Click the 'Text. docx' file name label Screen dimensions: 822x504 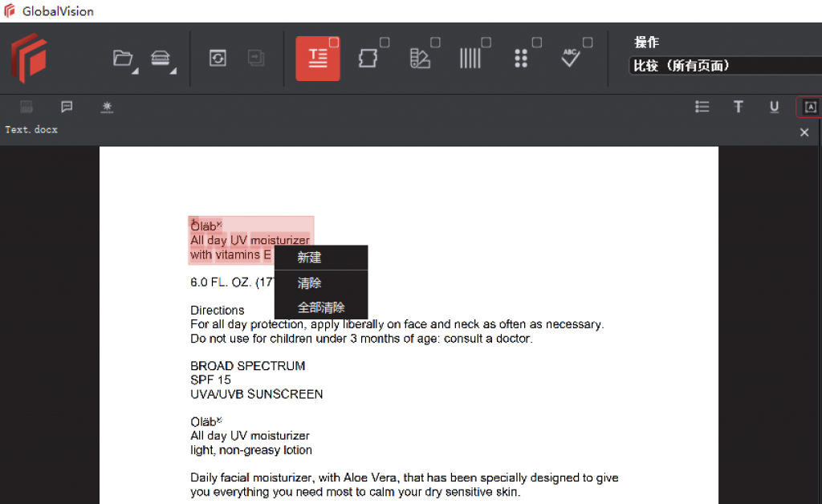coord(31,129)
